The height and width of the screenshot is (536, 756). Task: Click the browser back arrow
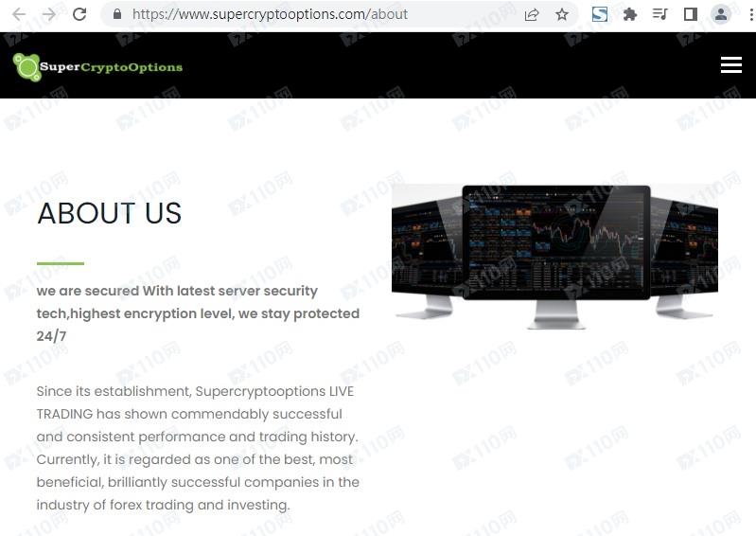[19, 14]
